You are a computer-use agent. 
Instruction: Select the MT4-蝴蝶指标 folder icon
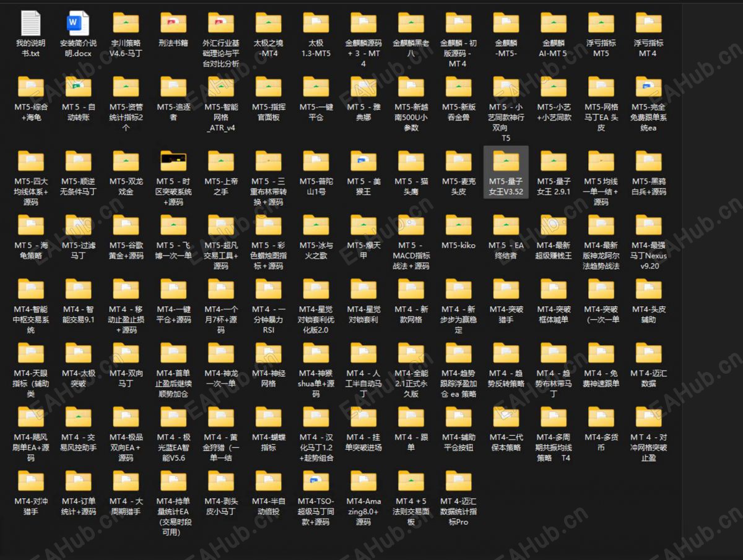(x=269, y=417)
